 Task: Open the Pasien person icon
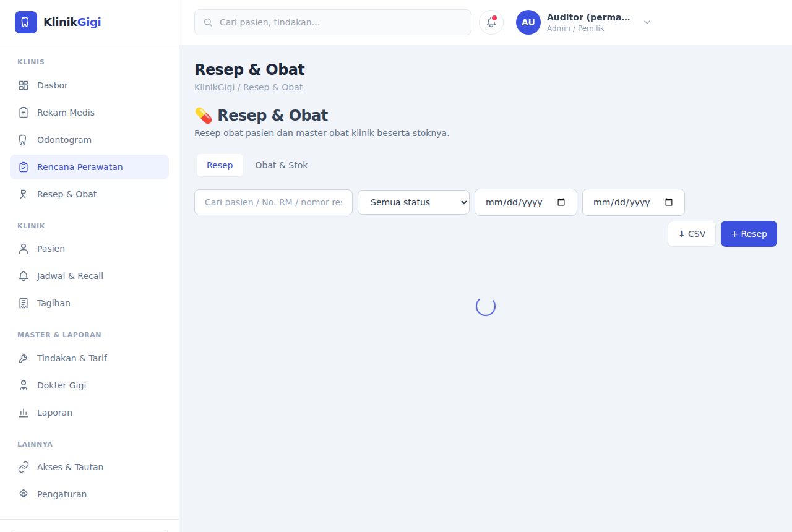(24, 249)
